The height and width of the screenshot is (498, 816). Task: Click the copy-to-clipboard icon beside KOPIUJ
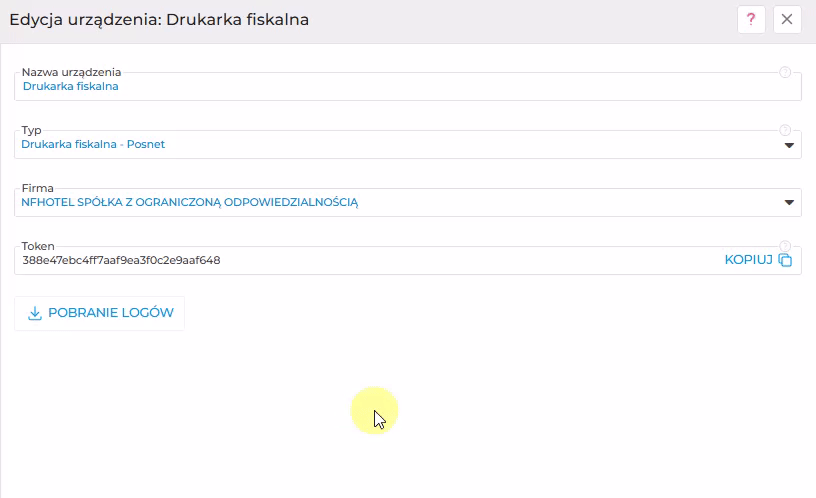point(785,260)
